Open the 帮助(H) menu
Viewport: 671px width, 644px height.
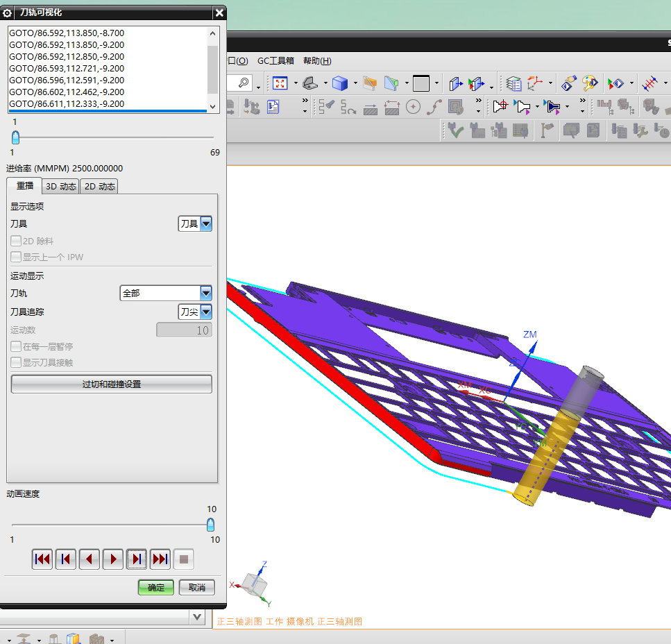tap(317, 61)
